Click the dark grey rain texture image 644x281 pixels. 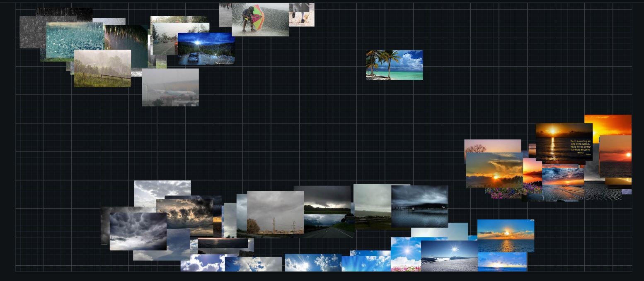(32, 32)
